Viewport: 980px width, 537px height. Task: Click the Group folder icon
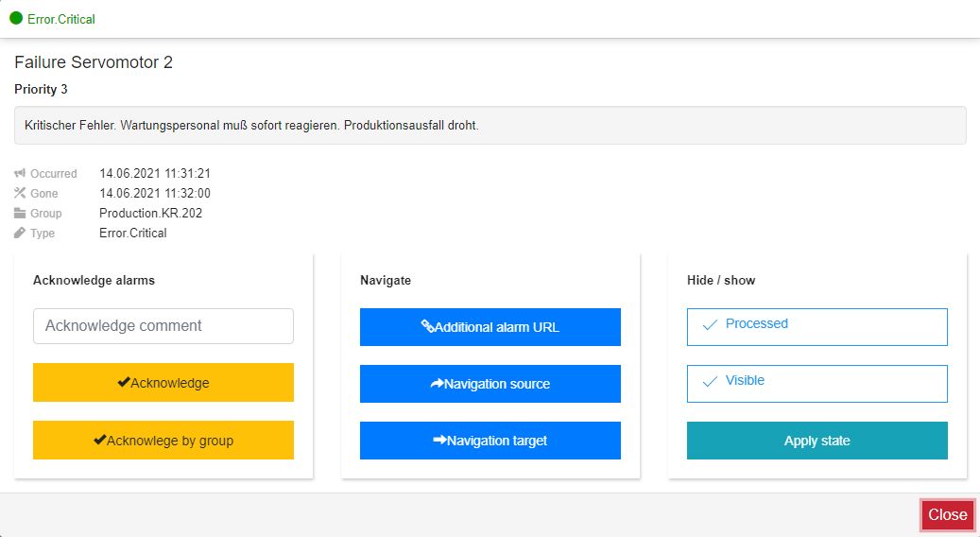(x=20, y=213)
